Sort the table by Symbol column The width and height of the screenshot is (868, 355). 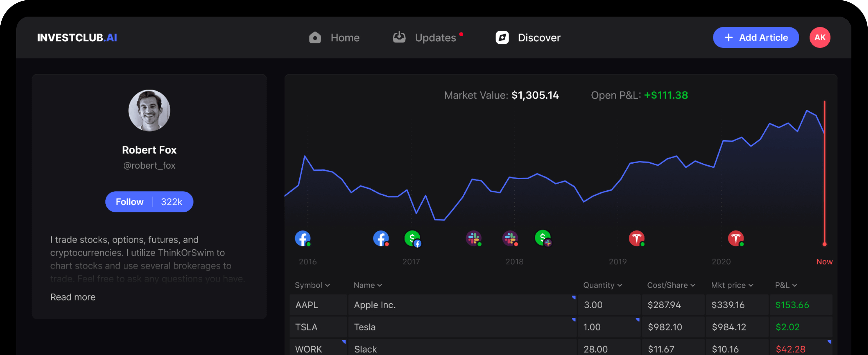[x=312, y=285]
